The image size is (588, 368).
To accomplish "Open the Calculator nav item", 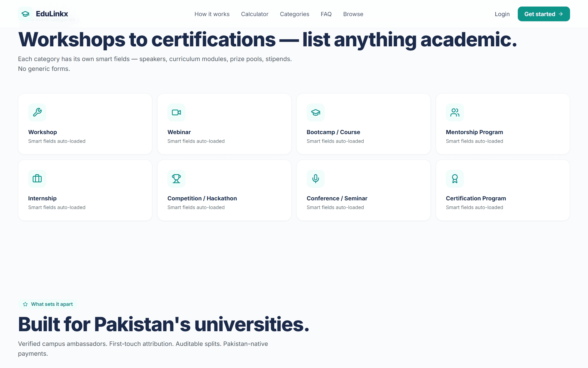I will pyautogui.click(x=255, y=14).
